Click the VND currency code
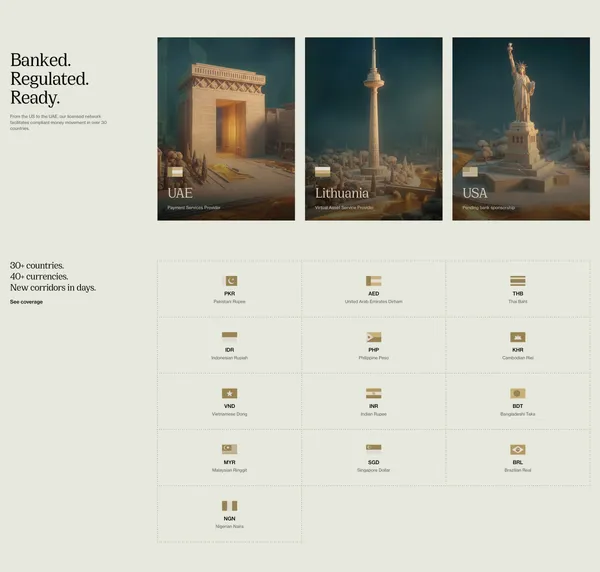 pyautogui.click(x=230, y=406)
